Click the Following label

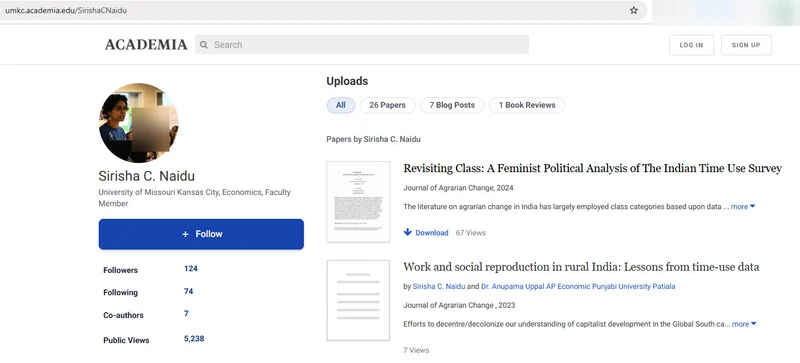[x=120, y=293]
